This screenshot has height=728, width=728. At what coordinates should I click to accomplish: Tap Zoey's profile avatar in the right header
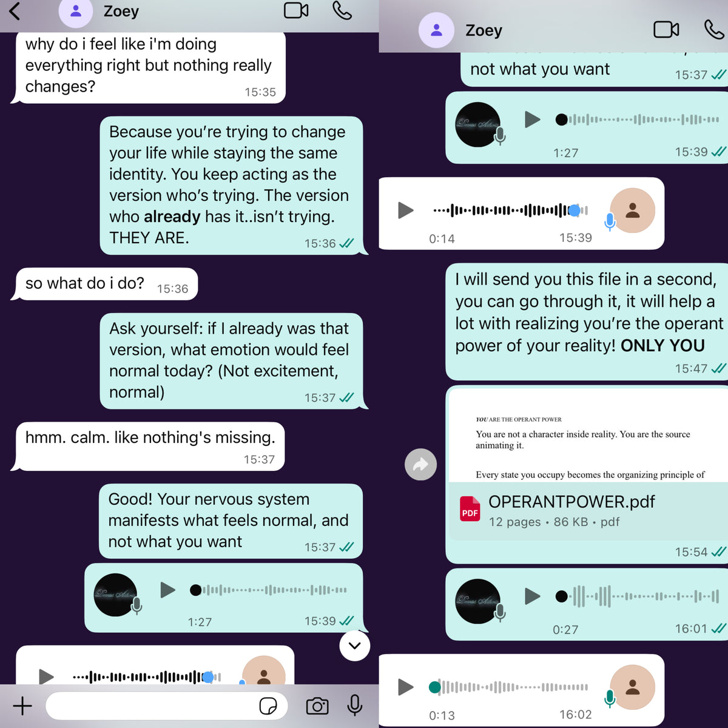(x=436, y=30)
